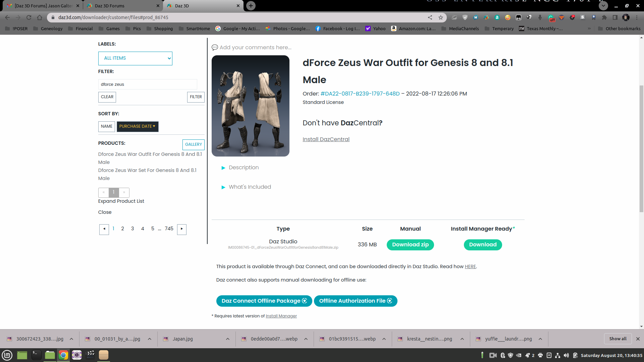
Task: Bookmark page with star icon
Action: tap(441, 17)
